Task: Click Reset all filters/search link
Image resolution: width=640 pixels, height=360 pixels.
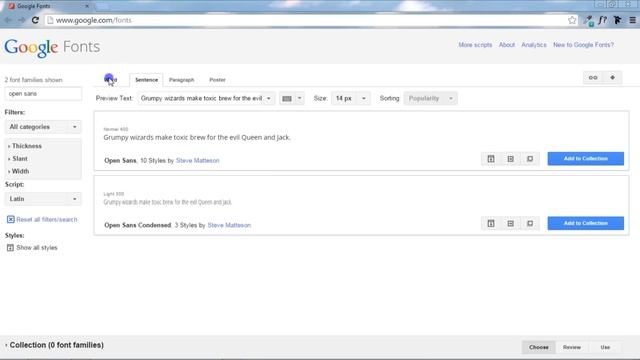Action: tap(47, 220)
